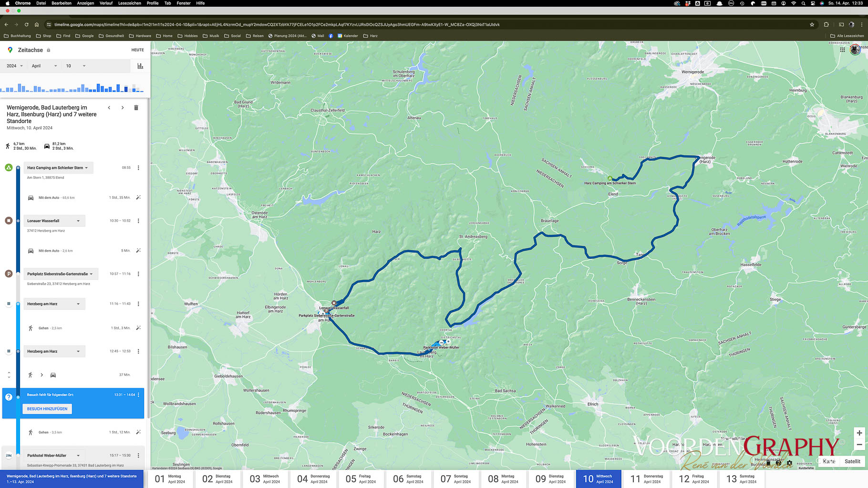Edit the 2,5 km walking segment
The height and width of the screenshot is (488, 868).
138,328
